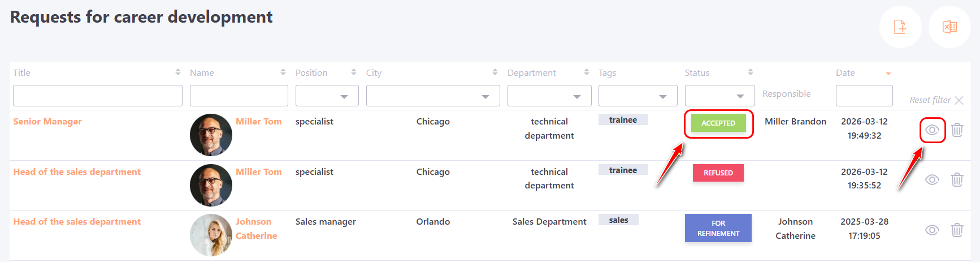980x262 pixels.
Task: View Johnson Catherine's request via eye icon
Action: [x=932, y=230]
